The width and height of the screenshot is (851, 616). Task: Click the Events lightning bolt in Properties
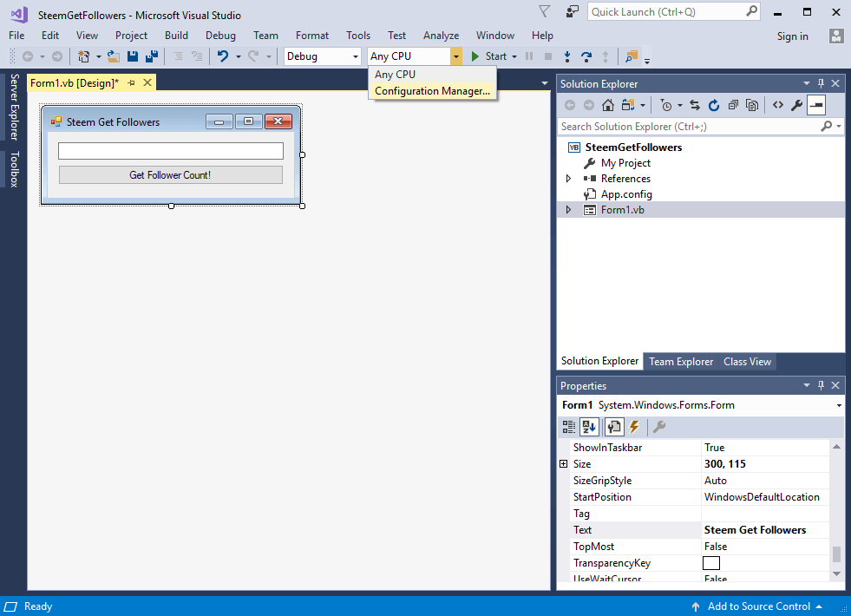coord(634,427)
